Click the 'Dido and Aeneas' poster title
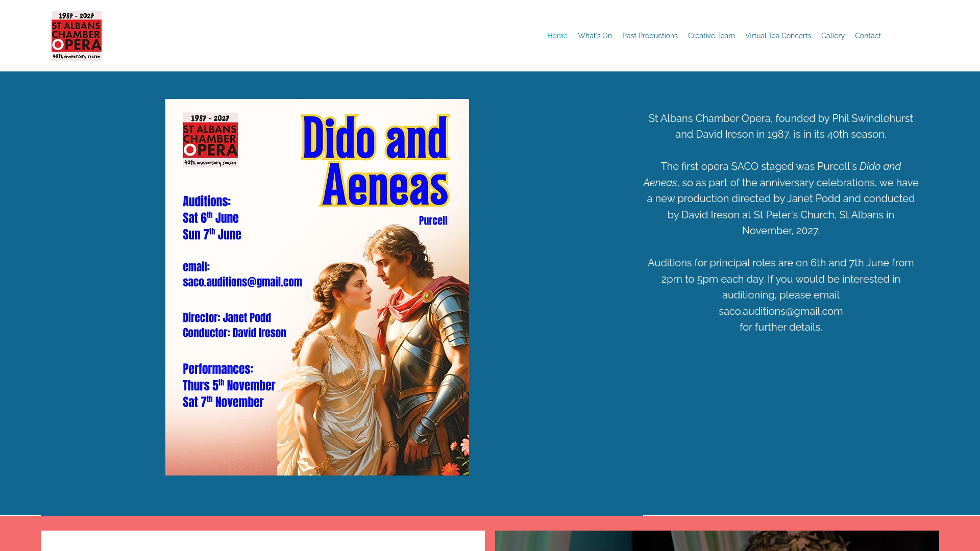This screenshot has width=980, height=551. (376, 160)
